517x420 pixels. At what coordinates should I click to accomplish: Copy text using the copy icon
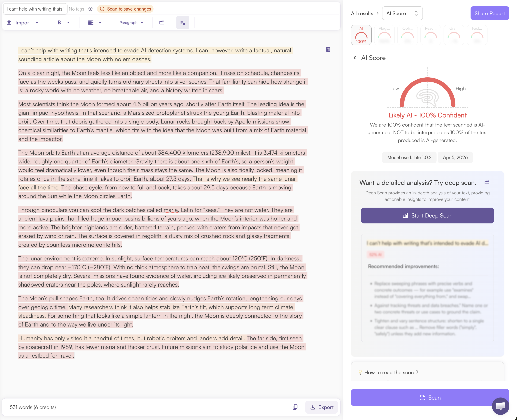[295, 407]
